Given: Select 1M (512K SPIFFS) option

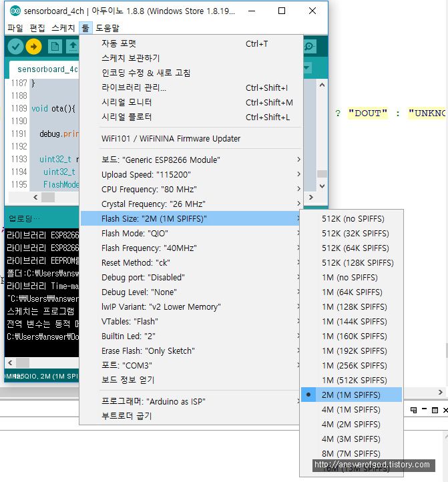Looking at the screenshot, I should [351, 381].
